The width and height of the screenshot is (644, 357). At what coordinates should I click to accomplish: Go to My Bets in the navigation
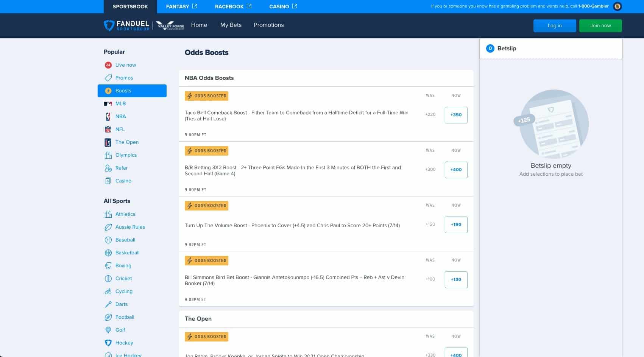[231, 25]
